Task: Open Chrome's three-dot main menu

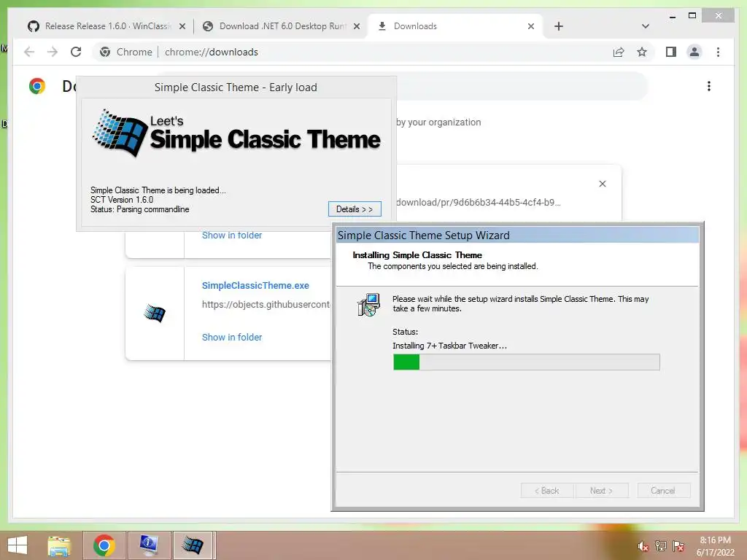Action: click(718, 52)
